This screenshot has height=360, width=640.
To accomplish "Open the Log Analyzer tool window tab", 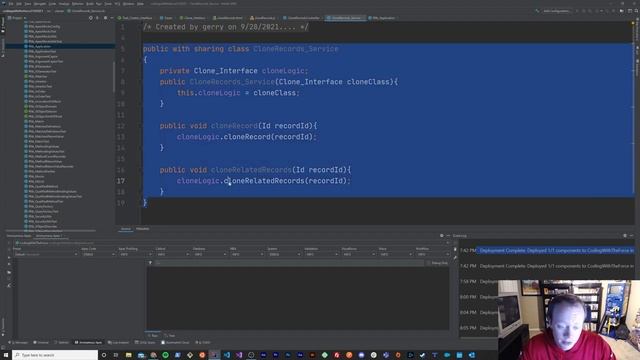I will tap(118, 342).
